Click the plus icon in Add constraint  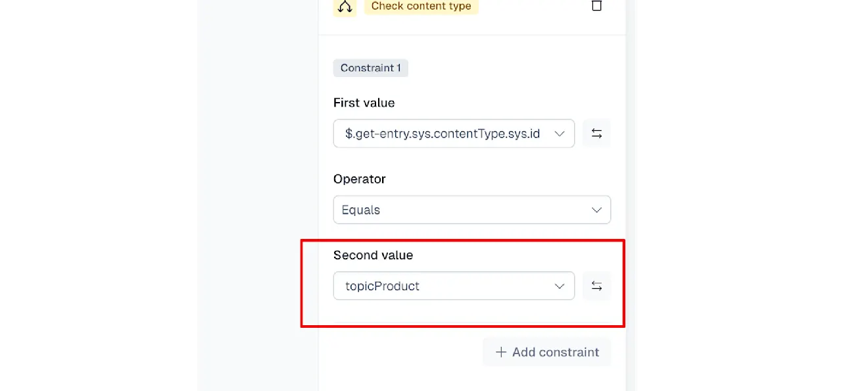(501, 352)
